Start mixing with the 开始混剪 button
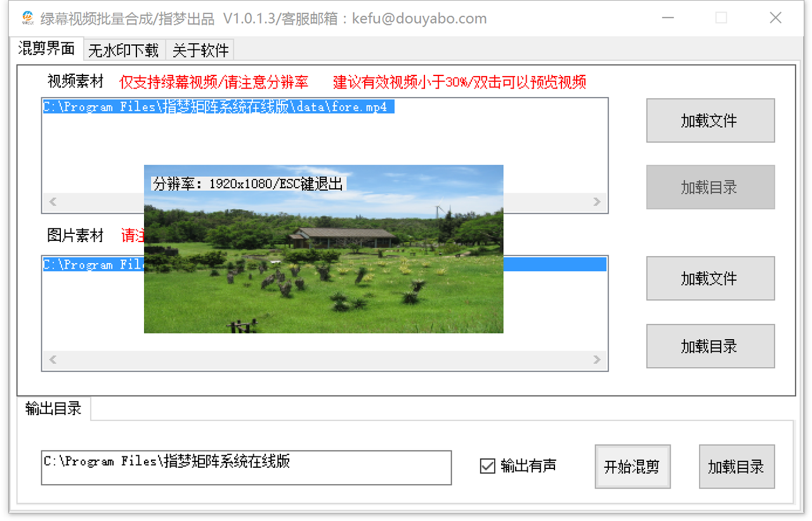Viewport: 812px width, 521px height. point(632,467)
